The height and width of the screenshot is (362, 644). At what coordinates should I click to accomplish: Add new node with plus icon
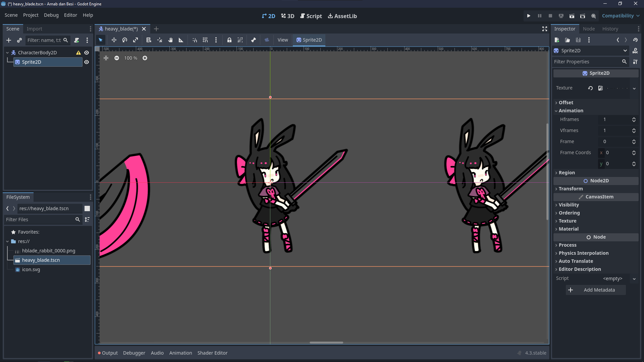(9, 40)
